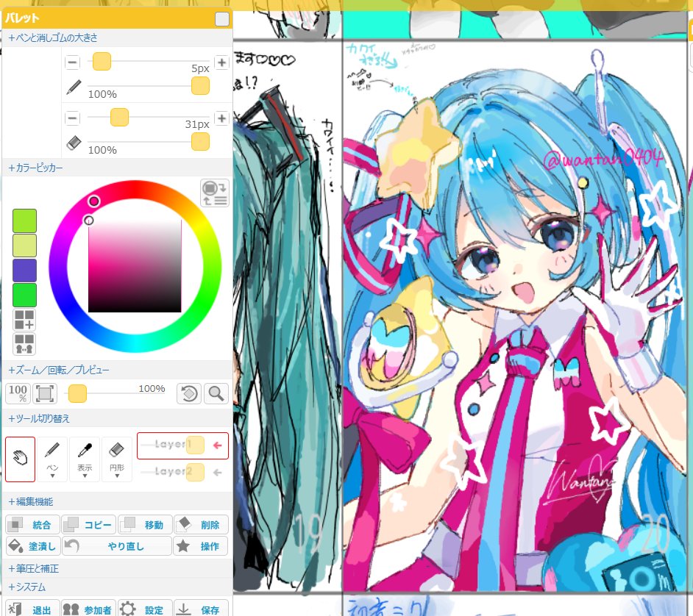Viewport: 693px width, 616px height.
Task: Open ペン tool dropdown arrow
Action: (x=52, y=476)
